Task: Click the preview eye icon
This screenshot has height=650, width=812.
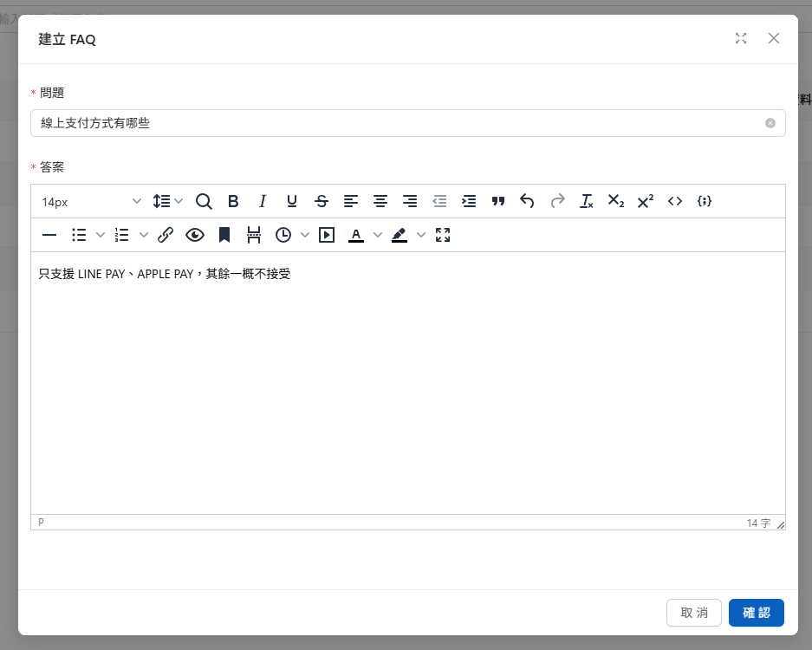Action: [x=195, y=235]
